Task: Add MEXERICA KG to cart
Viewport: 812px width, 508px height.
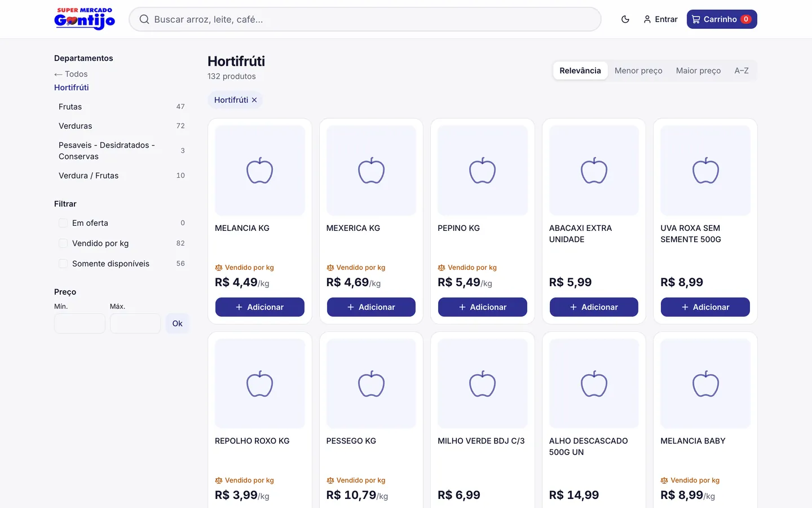Action: click(371, 307)
